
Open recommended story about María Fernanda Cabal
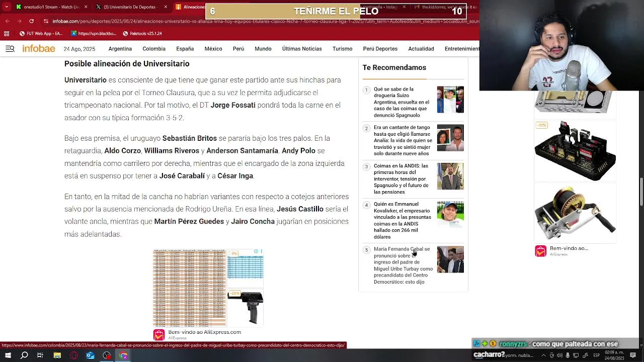point(403,265)
